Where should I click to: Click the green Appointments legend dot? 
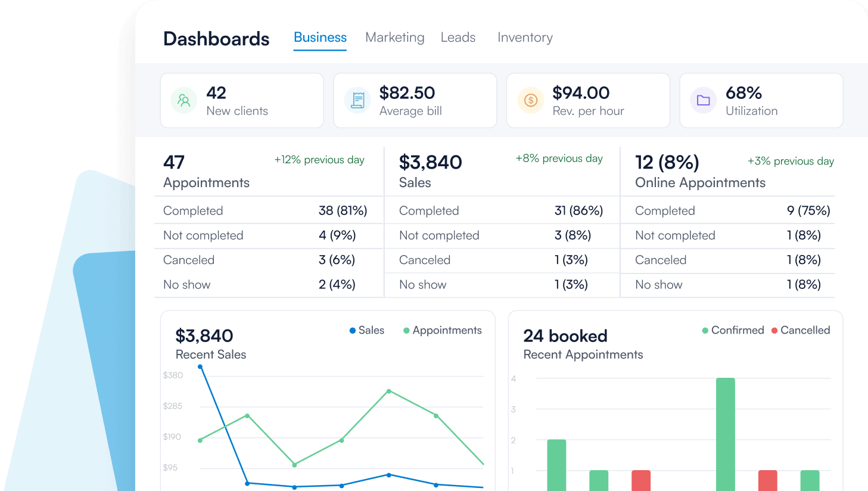[x=406, y=331]
